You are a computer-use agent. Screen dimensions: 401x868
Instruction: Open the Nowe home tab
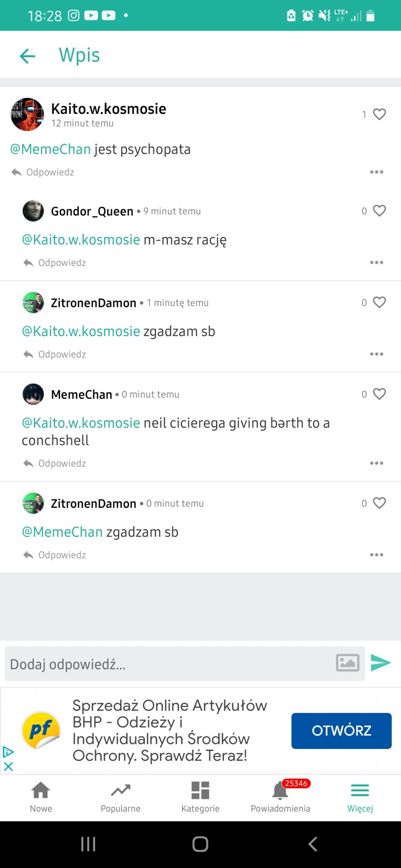[41, 797]
